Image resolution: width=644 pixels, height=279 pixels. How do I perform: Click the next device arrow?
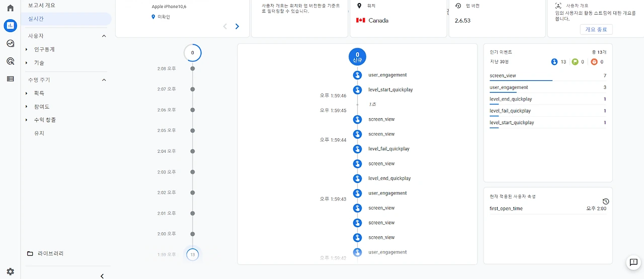point(237,26)
